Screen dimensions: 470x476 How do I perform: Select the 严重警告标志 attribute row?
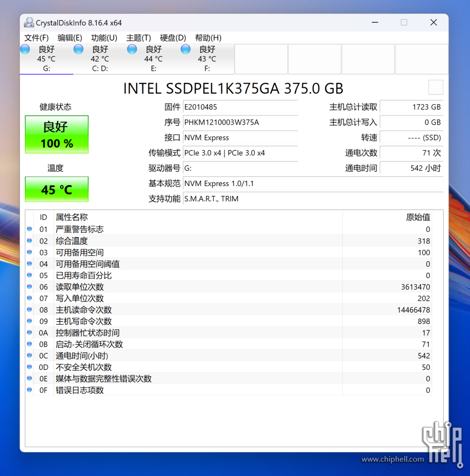[229, 229]
